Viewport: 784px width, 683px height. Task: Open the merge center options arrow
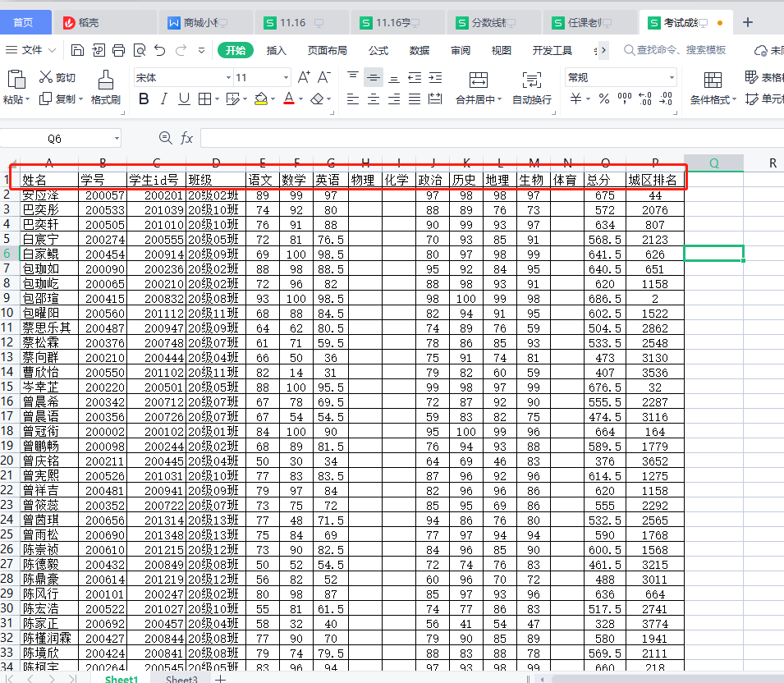tap(499, 99)
